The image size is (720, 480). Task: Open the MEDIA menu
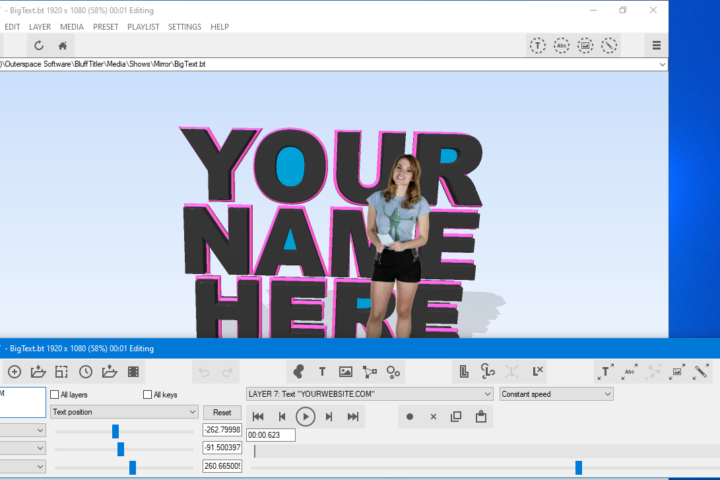click(x=72, y=27)
